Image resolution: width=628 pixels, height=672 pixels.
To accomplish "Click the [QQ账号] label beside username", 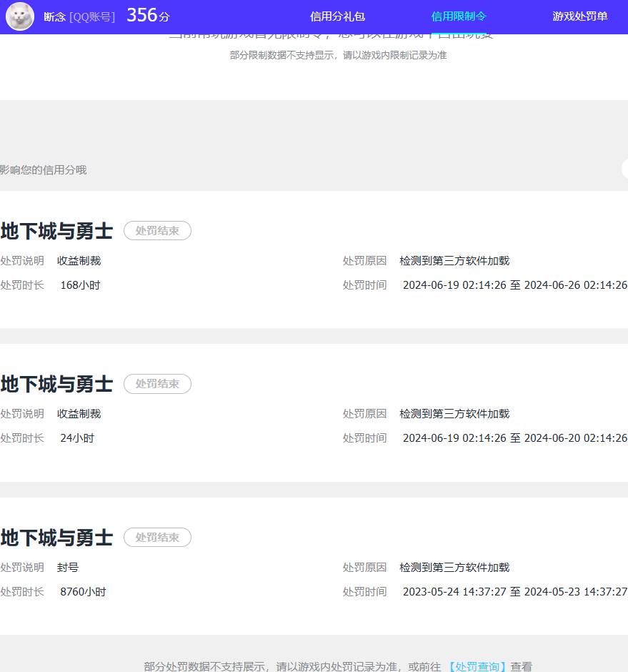I will [x=92, y=16].
